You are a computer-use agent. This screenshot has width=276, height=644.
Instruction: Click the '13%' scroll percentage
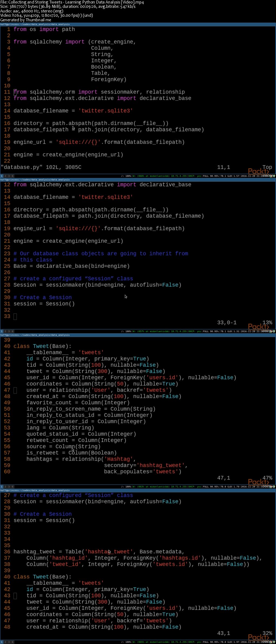tap(267, 323)
